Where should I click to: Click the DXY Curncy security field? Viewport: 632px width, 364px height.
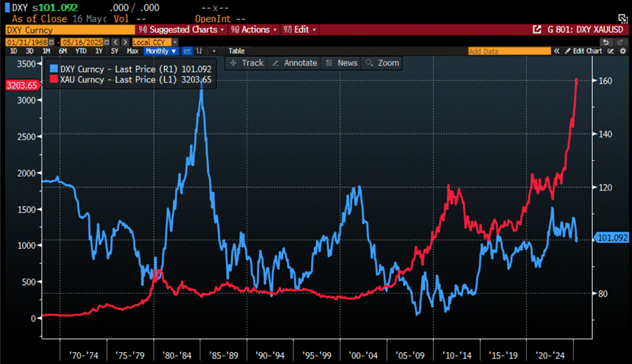(70, 30)
